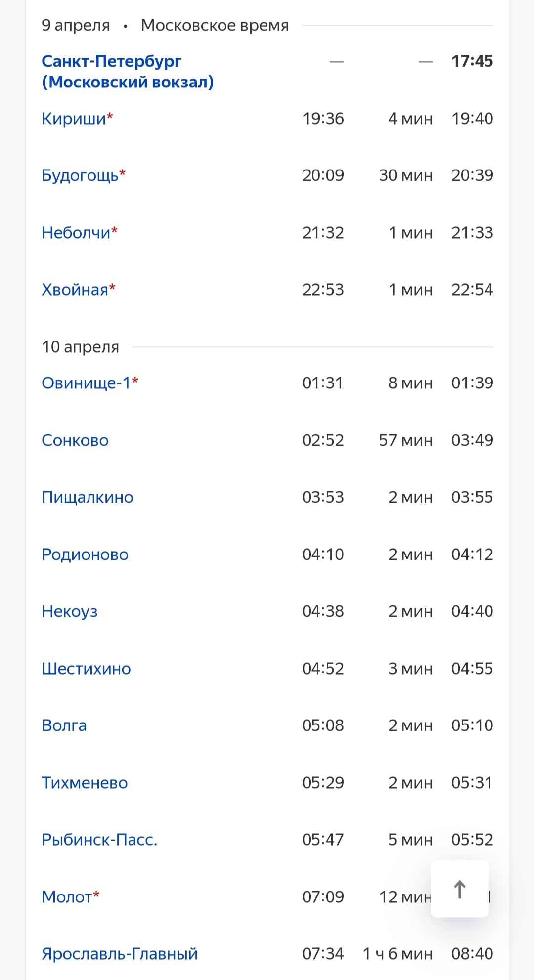Open the Кириши station link
Screen dimensions: 534x980
click(x=74, y=119)
